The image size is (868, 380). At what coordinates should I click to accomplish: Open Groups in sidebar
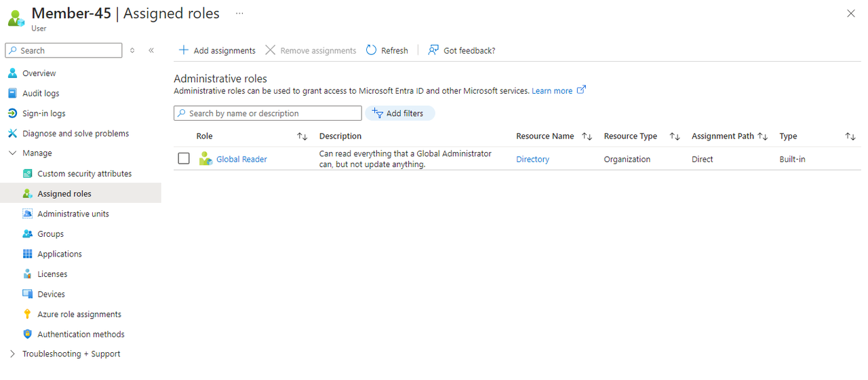click(51, 234)
